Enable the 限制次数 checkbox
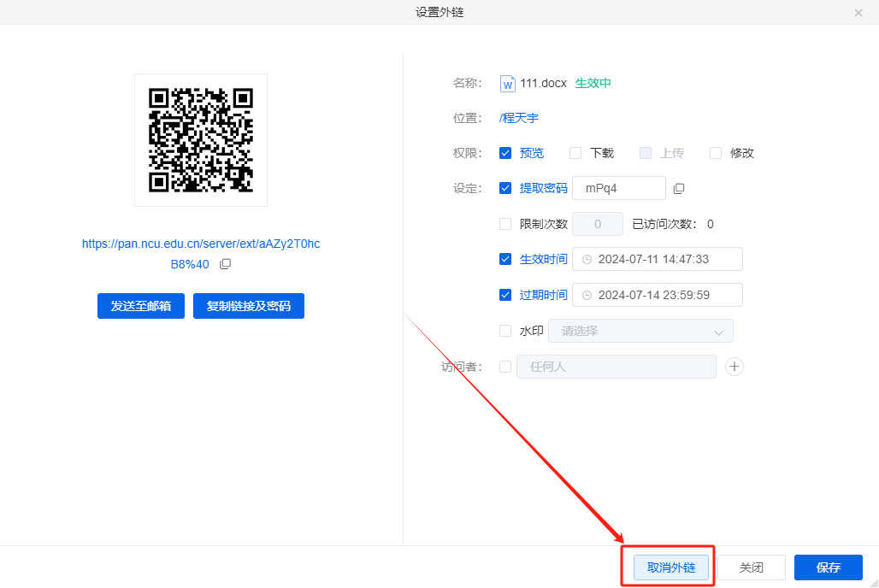The height and width of the screenshot is (588, 879). (505, 224)
